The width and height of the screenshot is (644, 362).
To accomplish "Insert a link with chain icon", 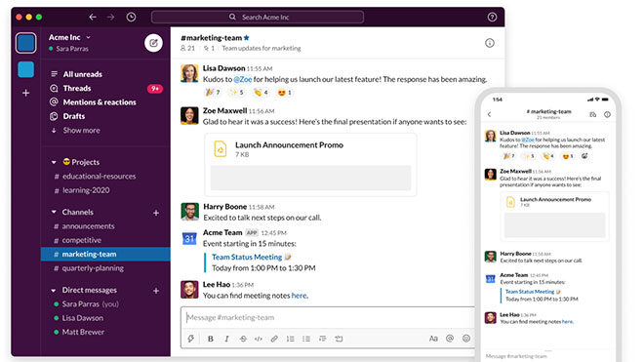I will (274, 339).
